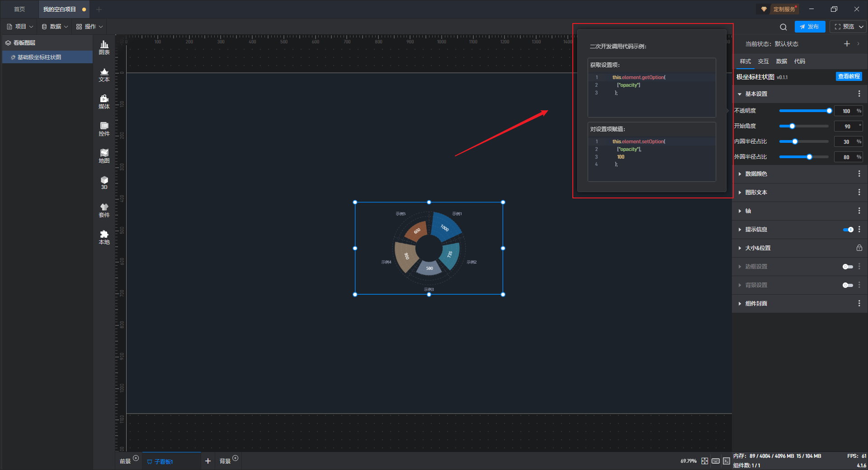Click the fit-canvas-to-screen icon in status bar

pyautogui.click(x=705, y=461)
